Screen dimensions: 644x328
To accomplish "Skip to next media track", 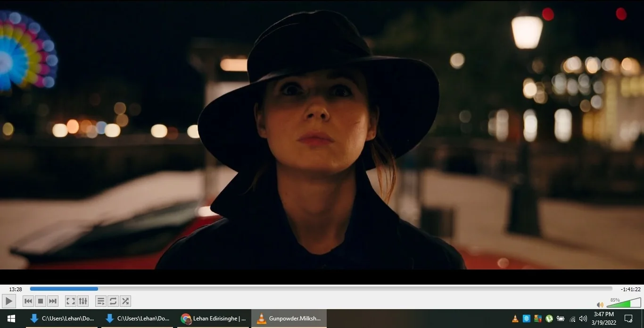I will point(53,301).
